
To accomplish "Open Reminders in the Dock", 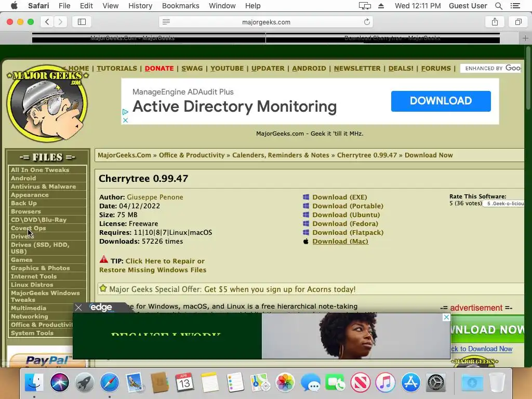I will click(235, 382).
